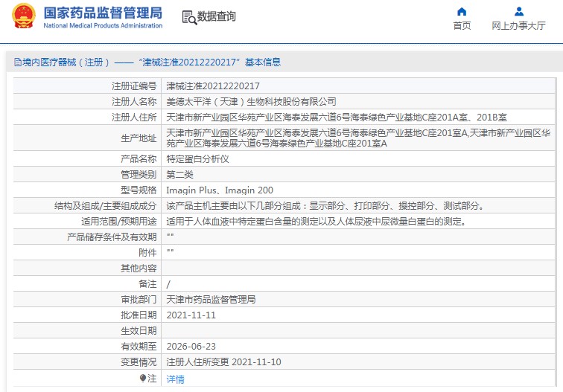The width and height of the screenshot is (563, 392).
Task: Click the slash value in 备注 row
Action: (x=168, y=284)
